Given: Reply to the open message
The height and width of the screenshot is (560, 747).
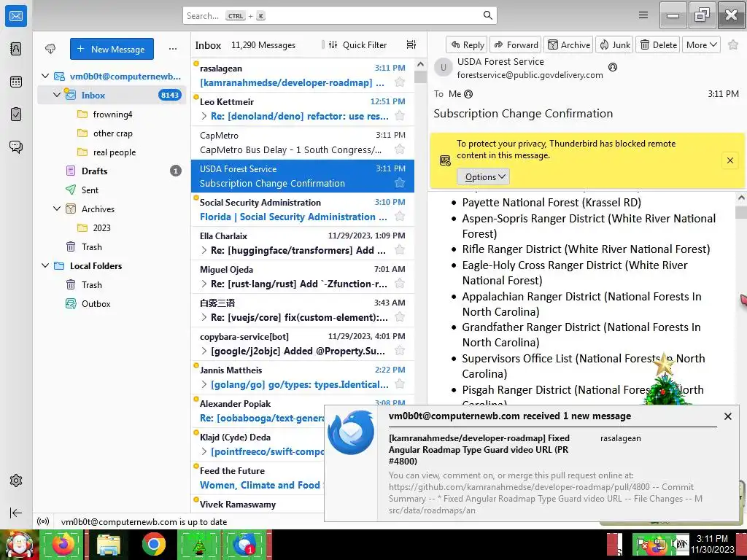Looking at the screenshot, I should [x=467, y=44].
